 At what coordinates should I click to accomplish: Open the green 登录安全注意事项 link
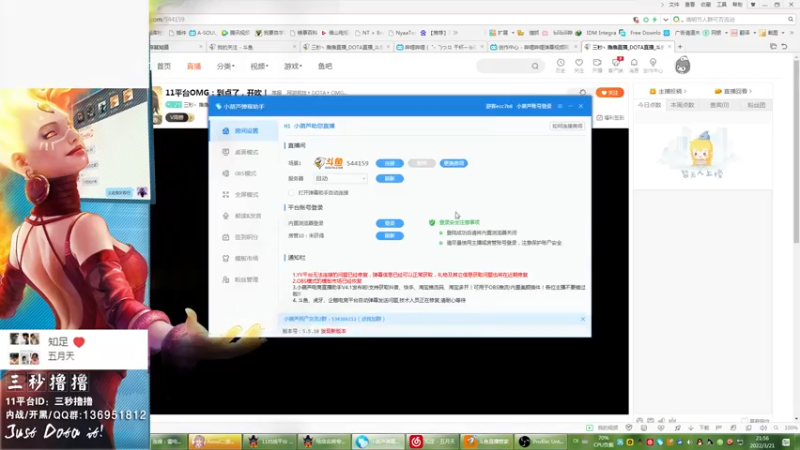tap(459, 222)
